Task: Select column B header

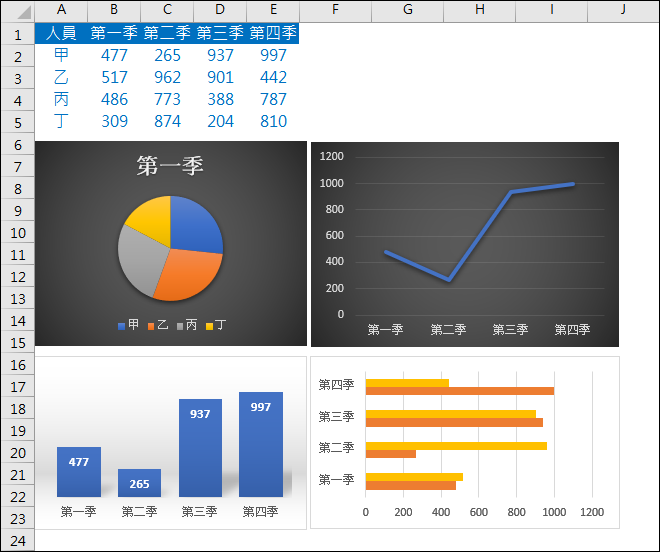Action: tap(114, 10)
